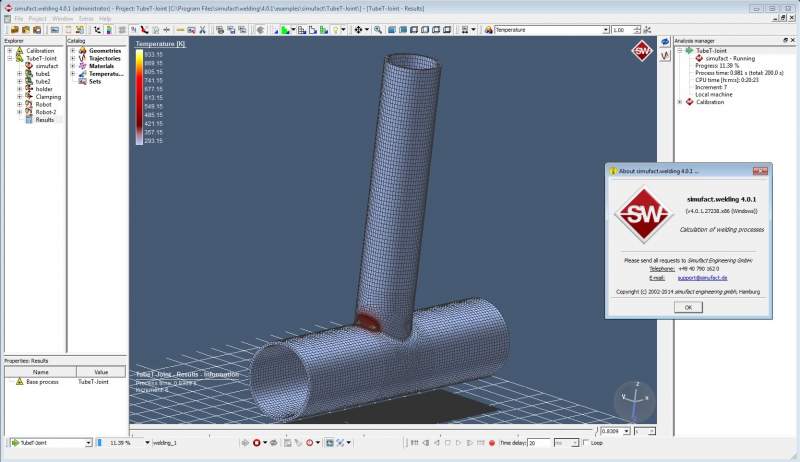Open the Project menu
This screenshot has width=800, height=462.
37,18
